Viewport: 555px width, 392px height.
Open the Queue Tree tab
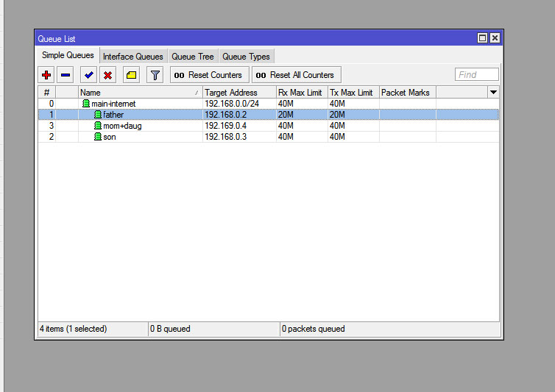pyautogui.click(x=193, y=57)
